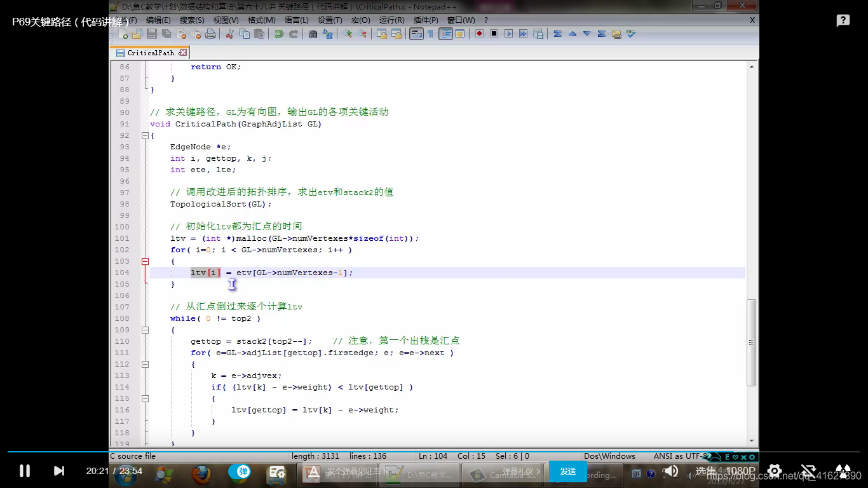
Task: Undo with the green arrow icon
Action: coord(278,34)
